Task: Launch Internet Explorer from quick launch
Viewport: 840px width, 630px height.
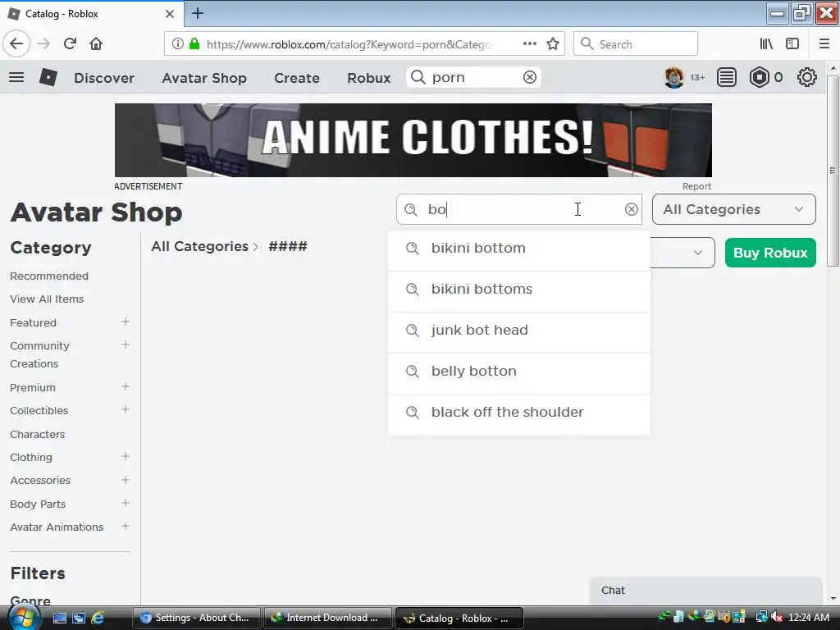Action: click(98, 618)
